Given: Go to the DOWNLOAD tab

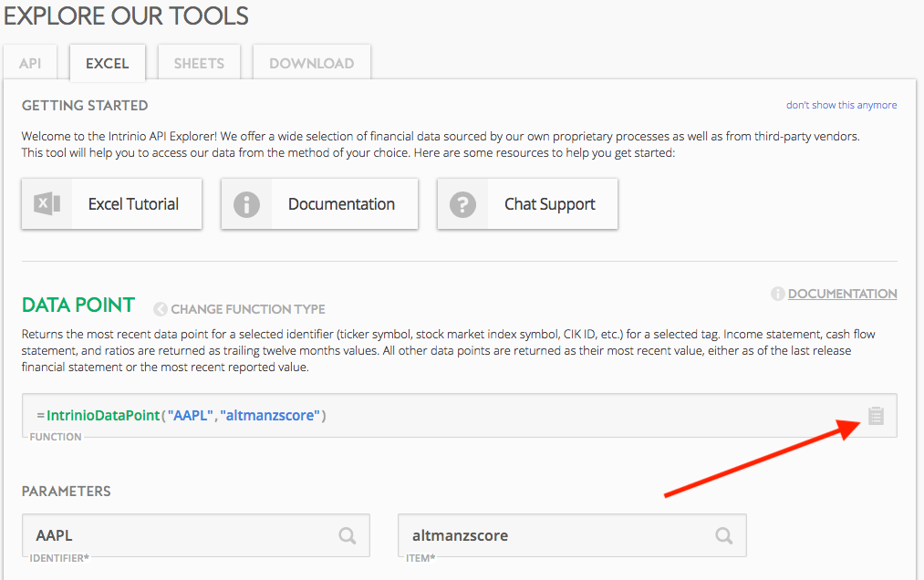Looking at the screenshot, I should (312, 63).
